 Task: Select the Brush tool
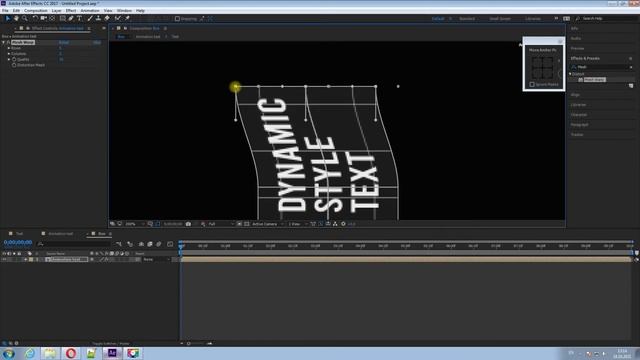pos(90,18)
